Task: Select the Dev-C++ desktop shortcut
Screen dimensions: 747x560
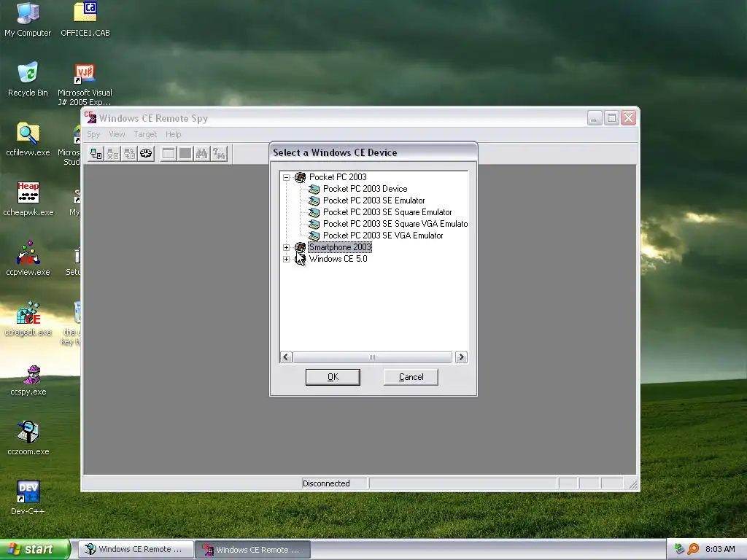Action: click(28, 497)
